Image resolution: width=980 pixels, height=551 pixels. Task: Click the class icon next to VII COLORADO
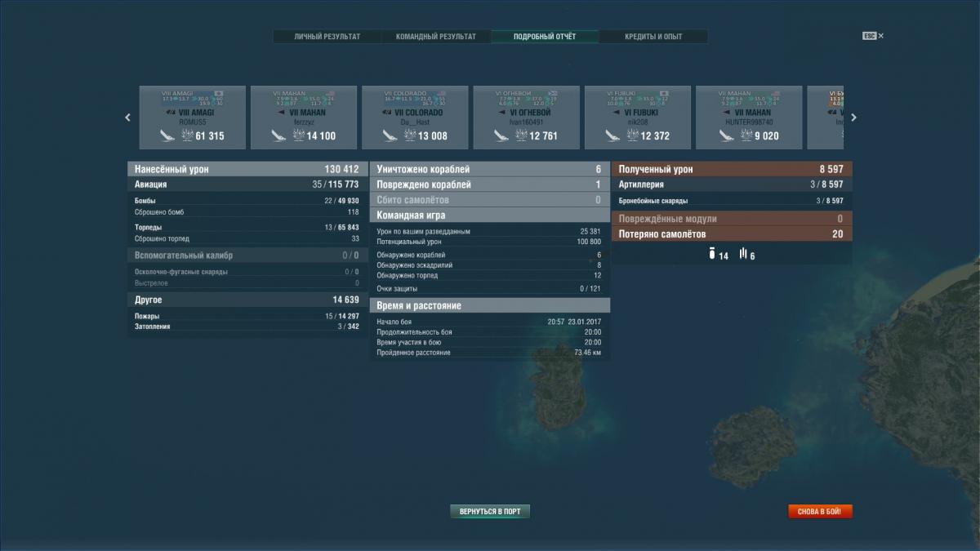(x=389, y=113)
